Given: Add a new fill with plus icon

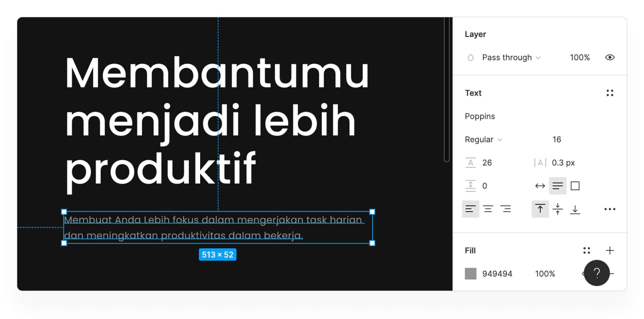Looking at the screenshot, I should click(610, 251).
